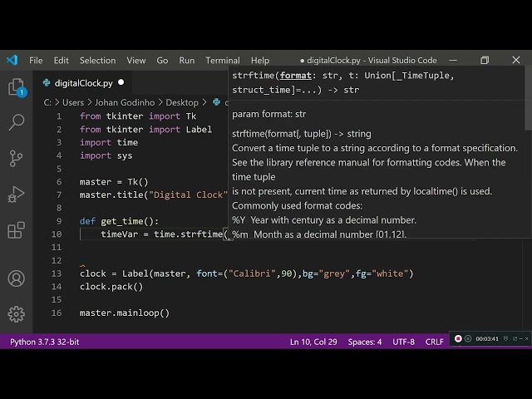Screen dimensions: 532x399
Task: Click the Python file icon in breadcrumb
Action: [x=216, y=102]
